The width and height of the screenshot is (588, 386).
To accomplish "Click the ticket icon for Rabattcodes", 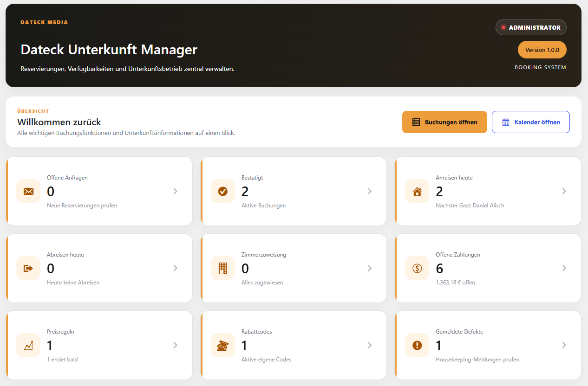I will tap(223, 346).
